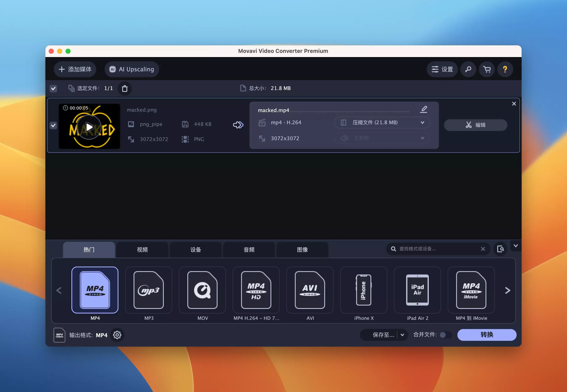The image size is (567, 392).
Task: Expand the compress file size dropdown
Action: 382,123
